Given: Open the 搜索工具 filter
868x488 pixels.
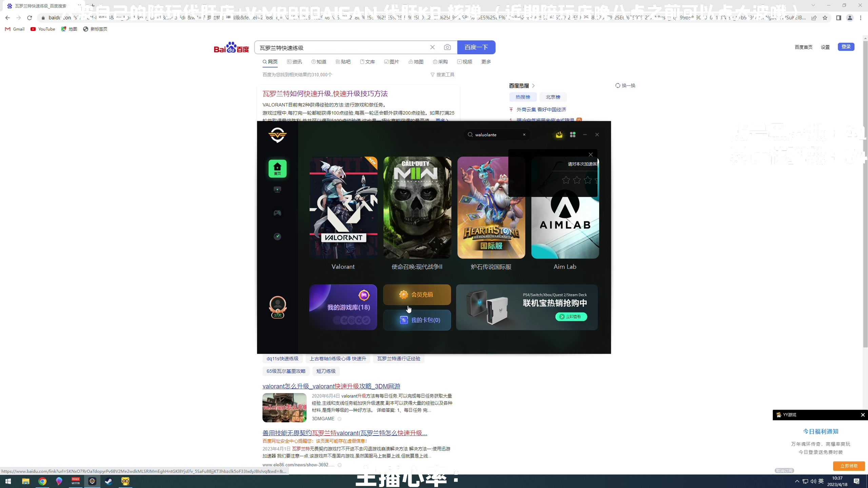Looking at the screenshot, I should point(442,75).
